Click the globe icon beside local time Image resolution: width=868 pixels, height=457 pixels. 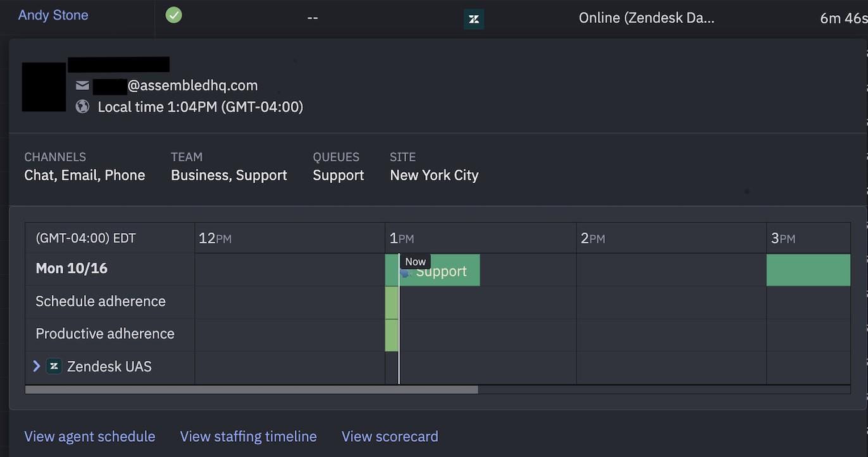coord(82,106)
